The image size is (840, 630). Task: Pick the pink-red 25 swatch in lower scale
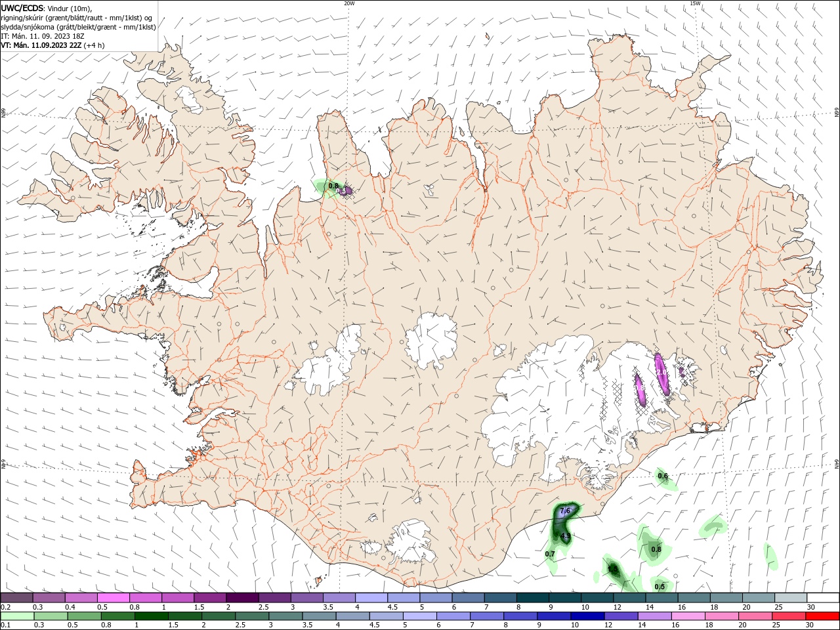click(x=788, y=616)
